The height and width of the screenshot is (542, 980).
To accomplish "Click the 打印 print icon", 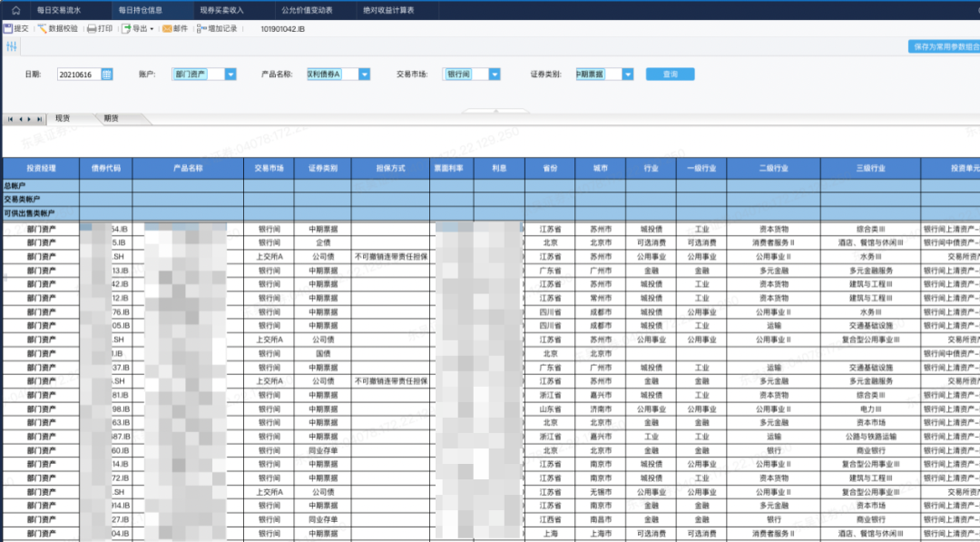I will coord(92,29).
